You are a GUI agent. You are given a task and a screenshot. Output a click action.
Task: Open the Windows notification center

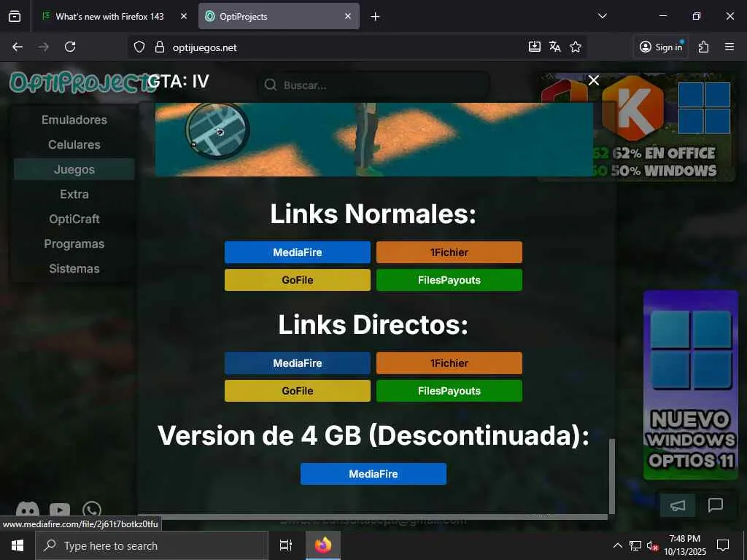click(x=723, y=545)
